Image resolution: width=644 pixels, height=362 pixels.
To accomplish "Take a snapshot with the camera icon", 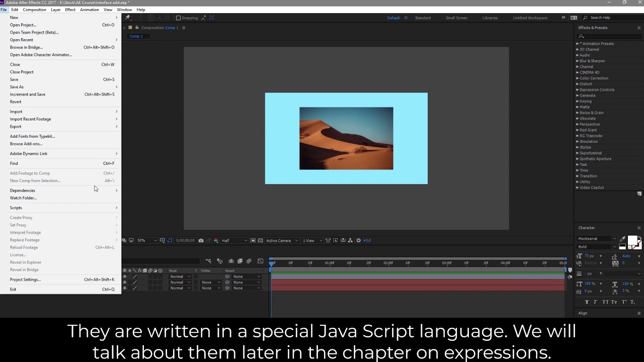I will click(201, 240).
